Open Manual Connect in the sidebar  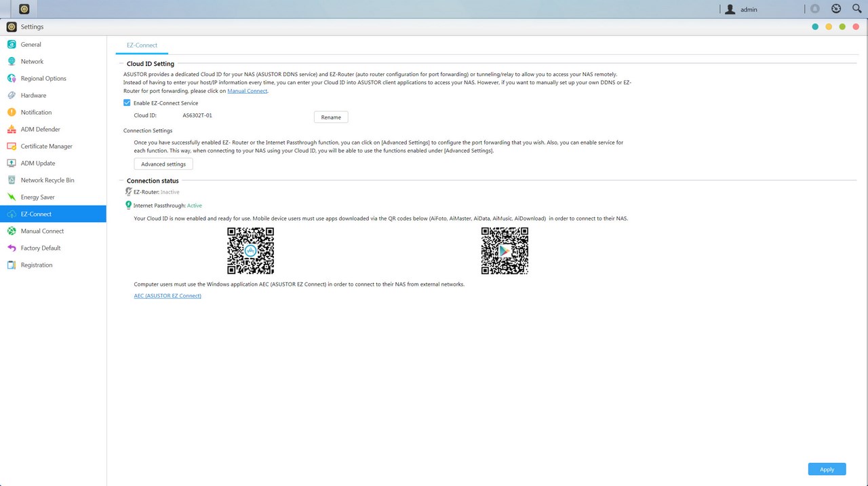(53, 231)
